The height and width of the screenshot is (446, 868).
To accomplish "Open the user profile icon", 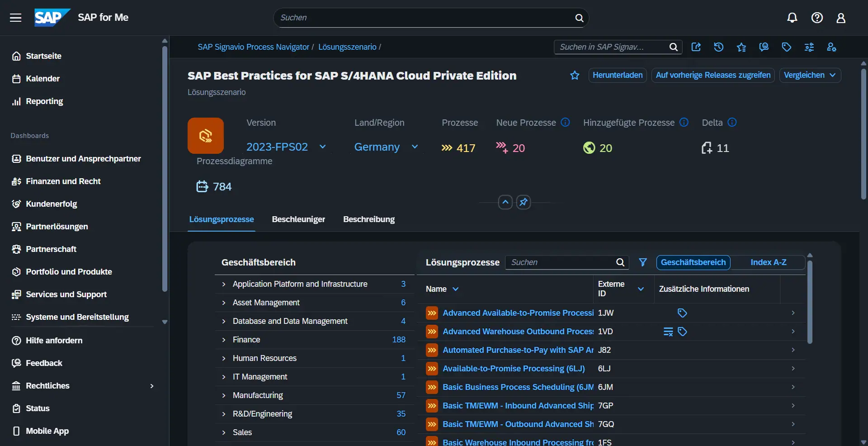I will click(841, 18).
